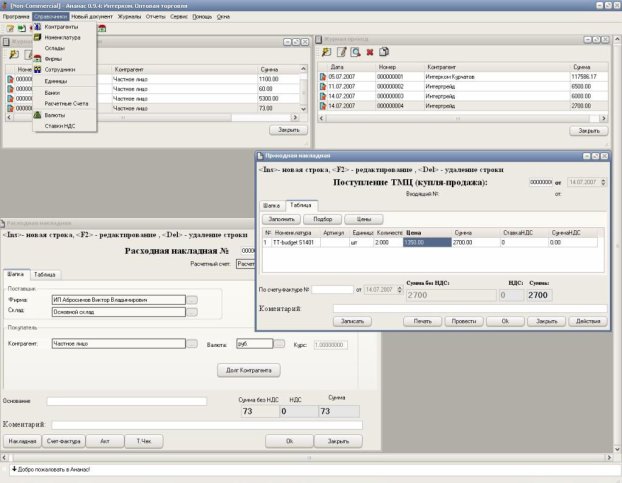This screenshot has width=622, height=483.
Task: Click row icon for the 1100.00 entry
Action: pos(11,79)
